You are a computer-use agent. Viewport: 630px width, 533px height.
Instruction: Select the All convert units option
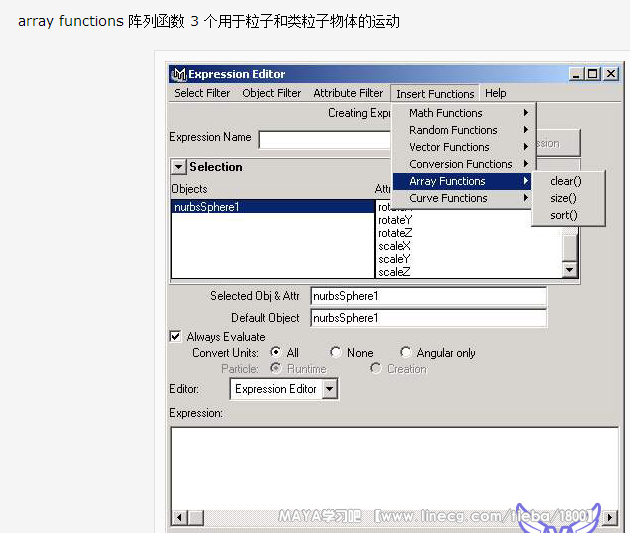pos(275,353)
